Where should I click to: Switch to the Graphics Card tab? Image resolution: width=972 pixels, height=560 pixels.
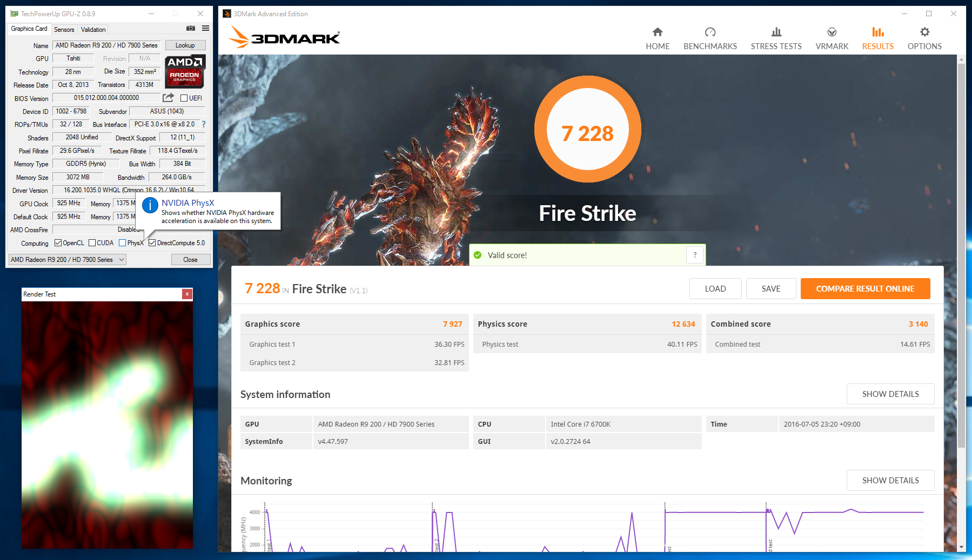click(x=29, y=29)
